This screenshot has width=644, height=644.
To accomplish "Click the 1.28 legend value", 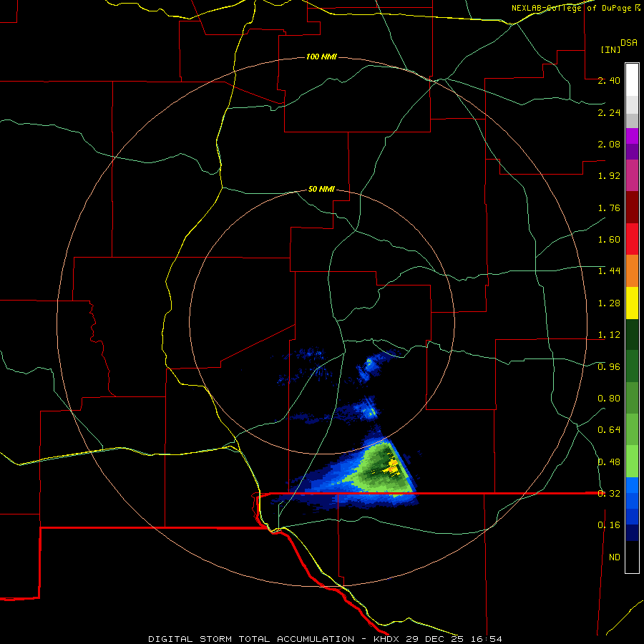I will point(609,303).
